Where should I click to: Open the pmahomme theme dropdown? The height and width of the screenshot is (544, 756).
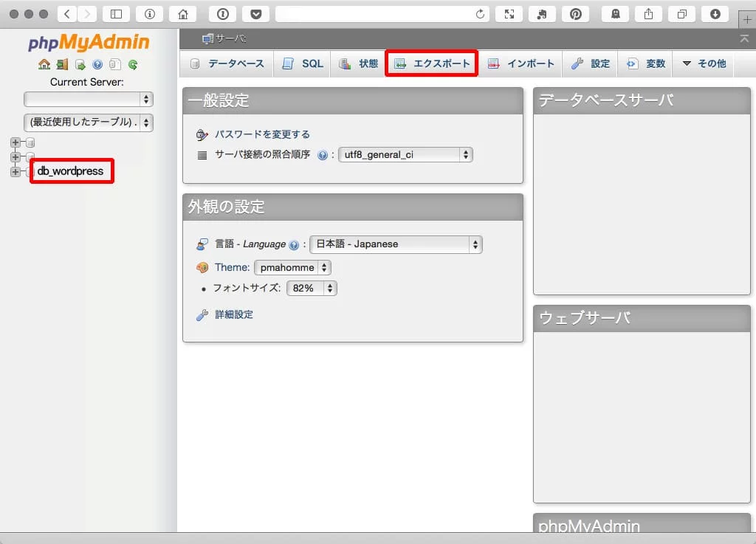pyautogui.click(x=292, y=267)
